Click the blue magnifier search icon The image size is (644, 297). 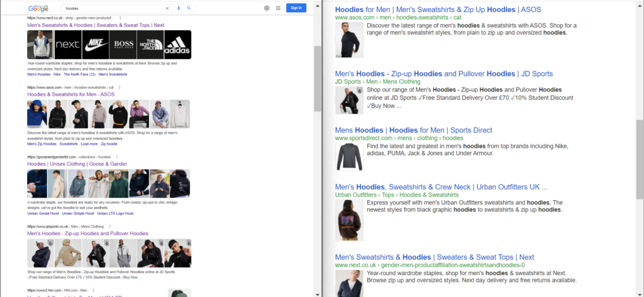189,8
